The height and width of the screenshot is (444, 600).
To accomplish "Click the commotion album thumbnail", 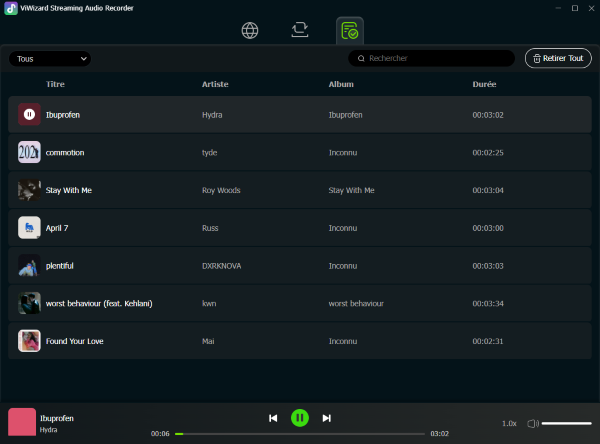I will [x=29, y=152].
